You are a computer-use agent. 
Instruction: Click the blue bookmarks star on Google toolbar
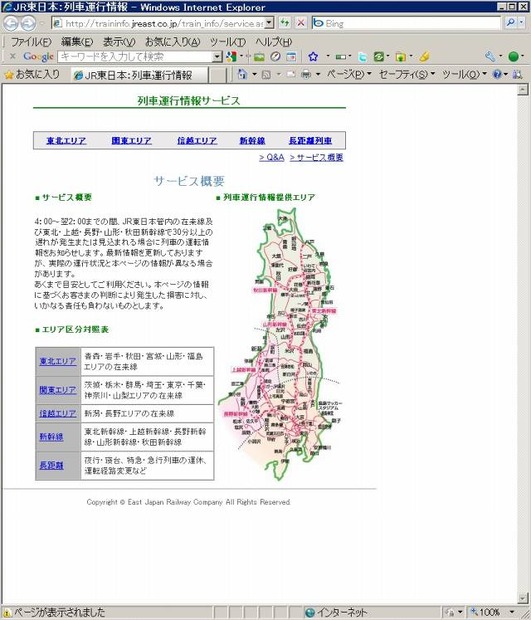[x=313, y=57]
